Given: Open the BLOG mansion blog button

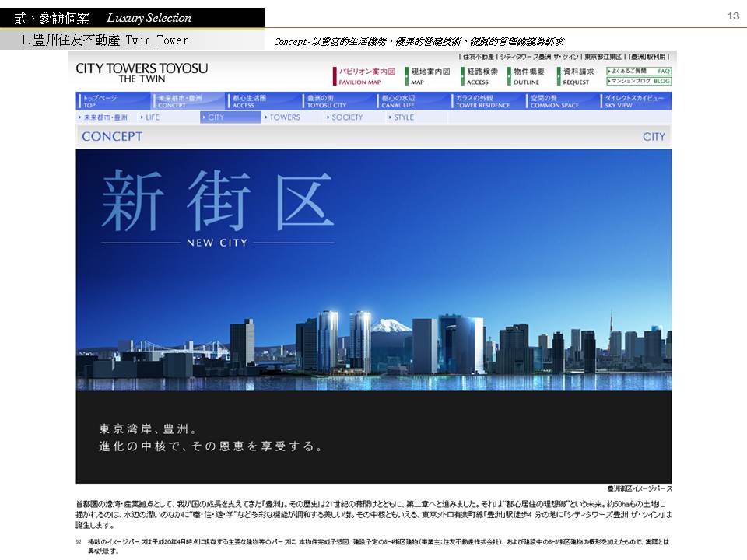Looking at the screenshot, I should click(638, 81).
